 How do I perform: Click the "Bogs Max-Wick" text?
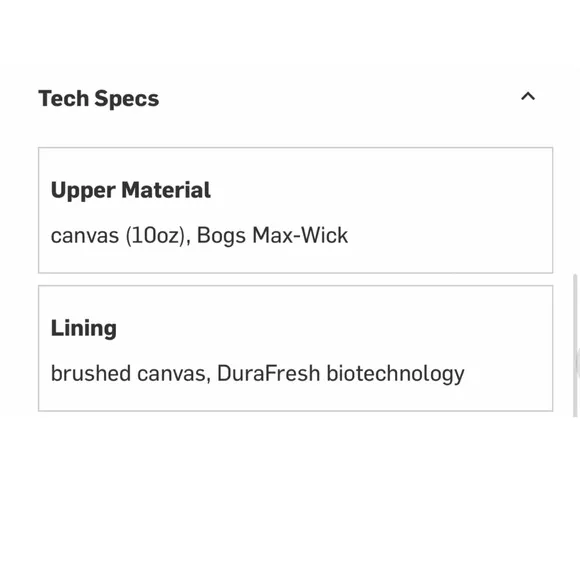(x=272, y=235)
